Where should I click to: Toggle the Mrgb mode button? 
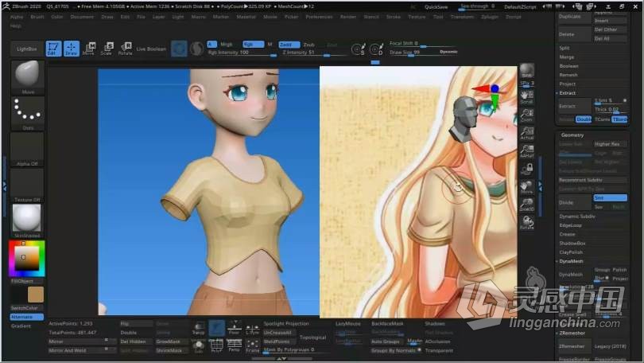tap(227, 45)
